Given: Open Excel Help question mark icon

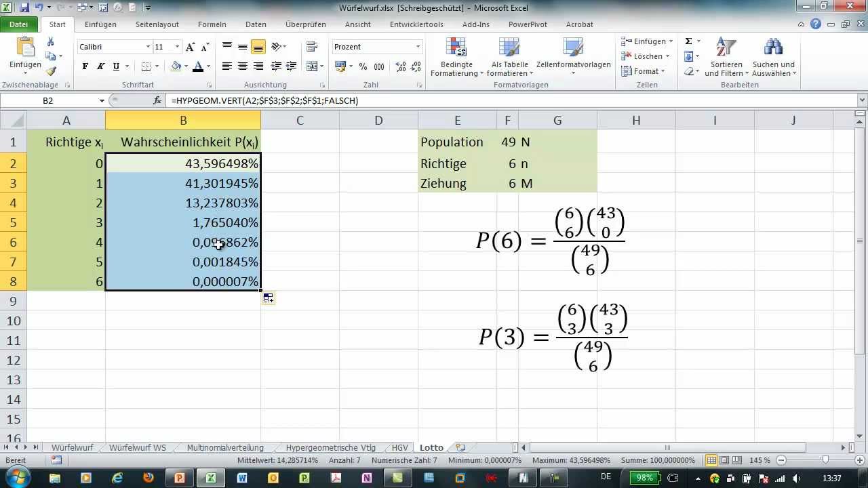Looking at the screenshot, I should [x=816, y=24].
